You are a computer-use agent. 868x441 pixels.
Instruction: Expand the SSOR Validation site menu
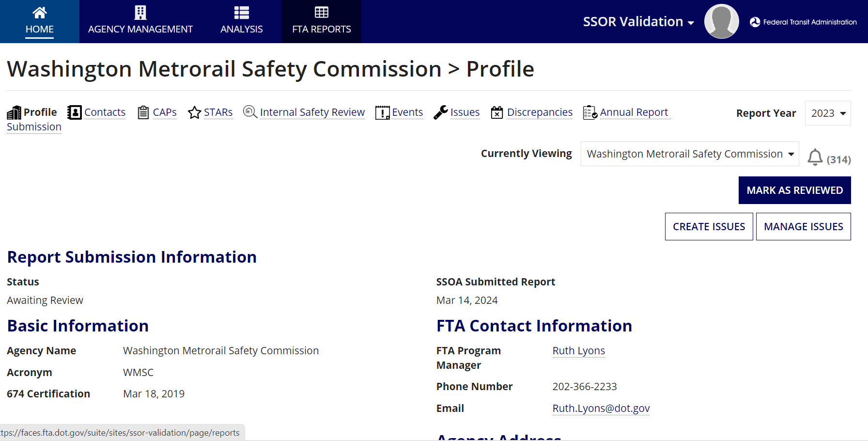click(638, 22)
